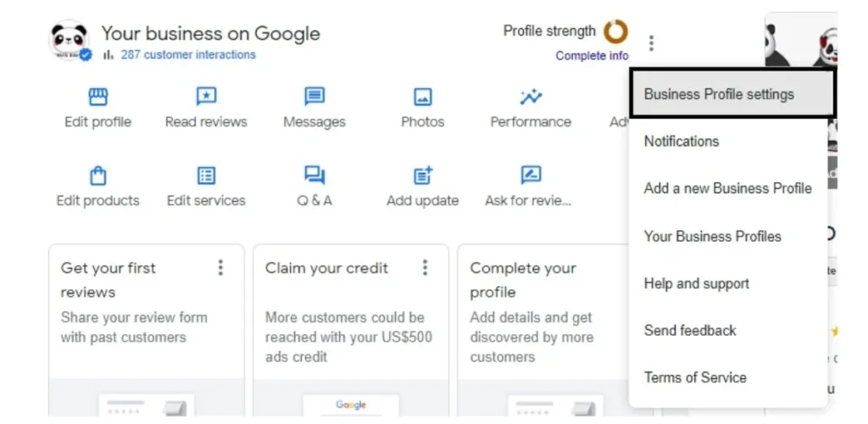Click the bar chart icon beside customer interactions

point(108,55)
